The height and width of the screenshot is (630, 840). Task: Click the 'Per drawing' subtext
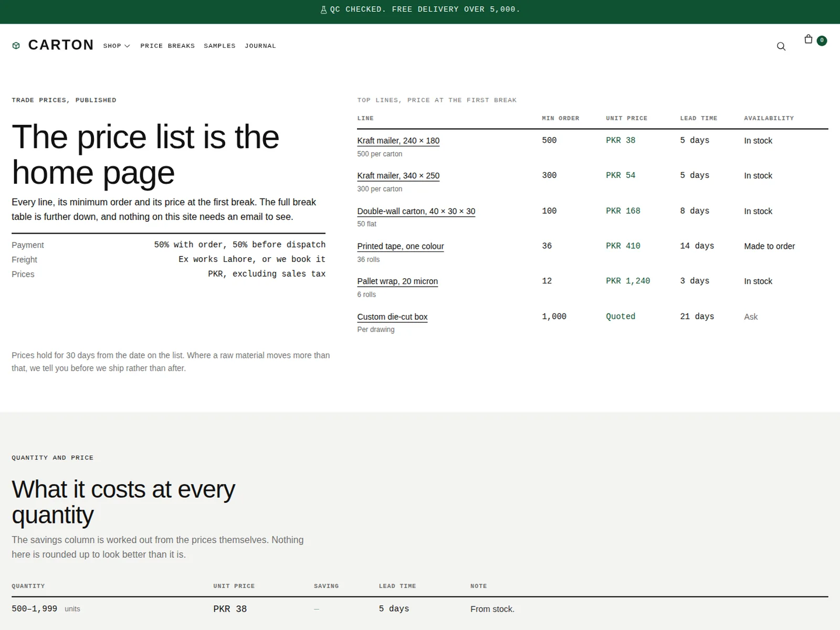[375, 330]
